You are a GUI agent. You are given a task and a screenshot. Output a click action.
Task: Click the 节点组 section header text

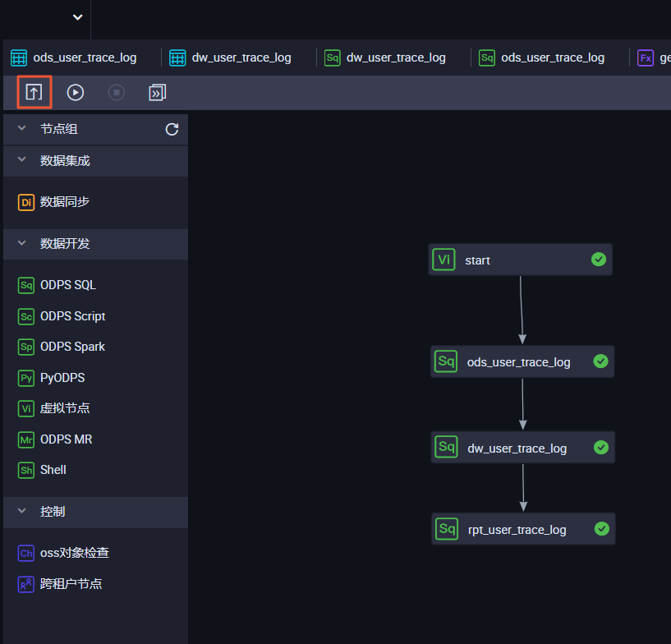coord(58,129)
